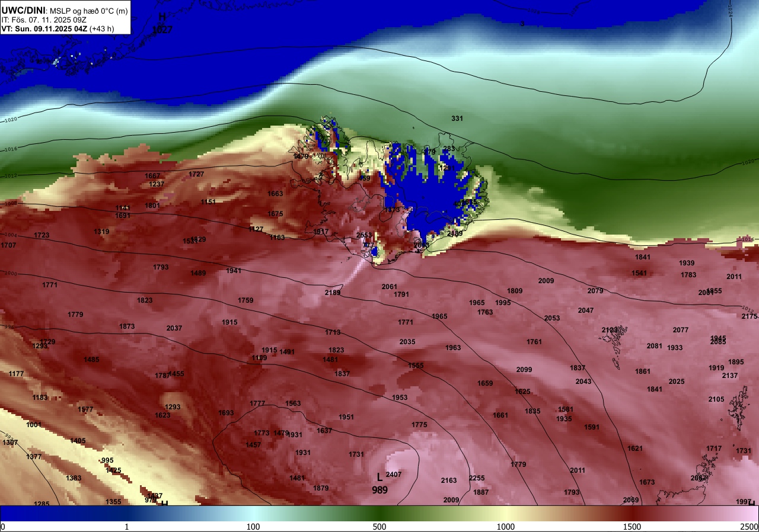Click the value 1489 on the map

[x=198, y=273]
